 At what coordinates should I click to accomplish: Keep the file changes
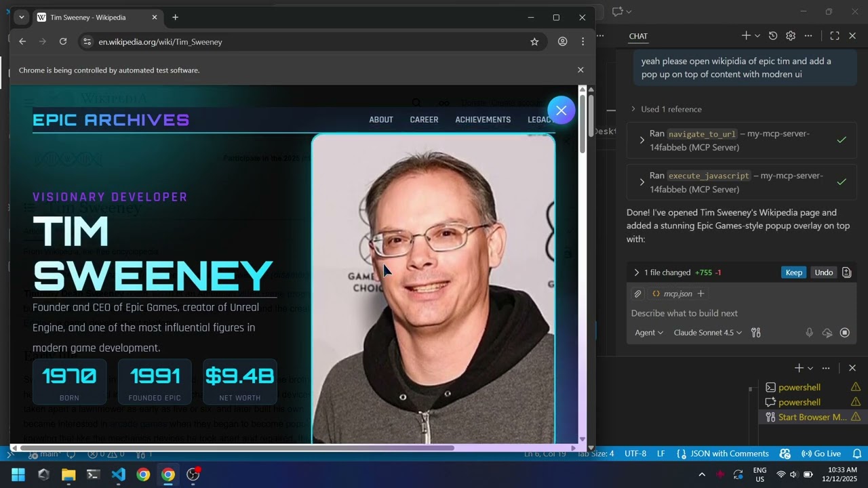coord(793,272)
